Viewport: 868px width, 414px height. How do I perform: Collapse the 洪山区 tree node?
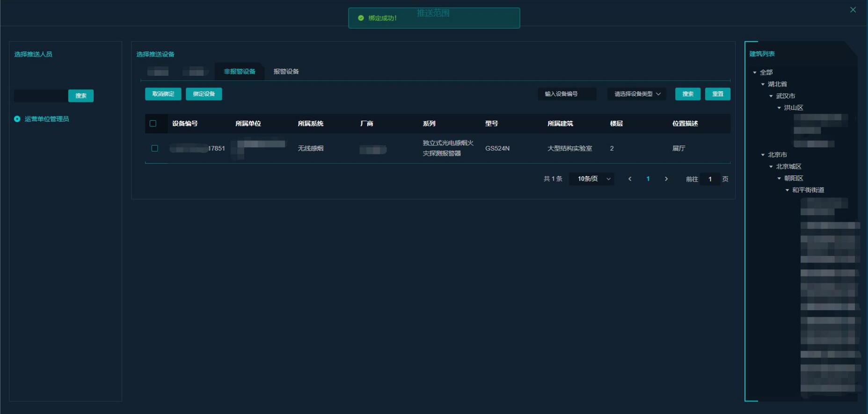[x=779, y=108]
